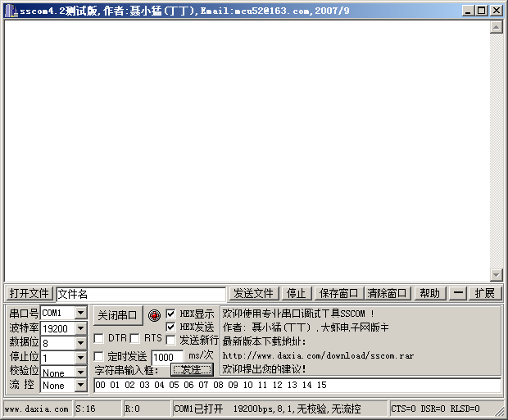Click the 清除窗口 button
The width and height of the screenshot is (508, 420).
click(x=387, y=293)
